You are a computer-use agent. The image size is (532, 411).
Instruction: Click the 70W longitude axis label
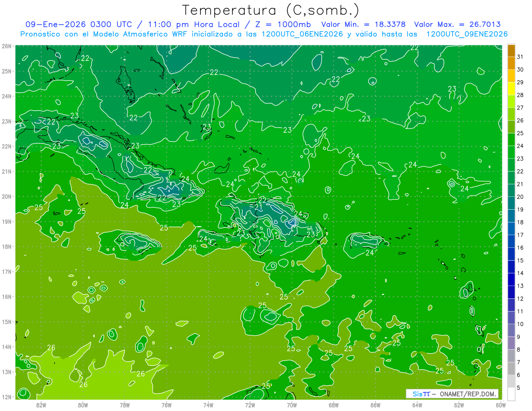[x=292, y=405]
